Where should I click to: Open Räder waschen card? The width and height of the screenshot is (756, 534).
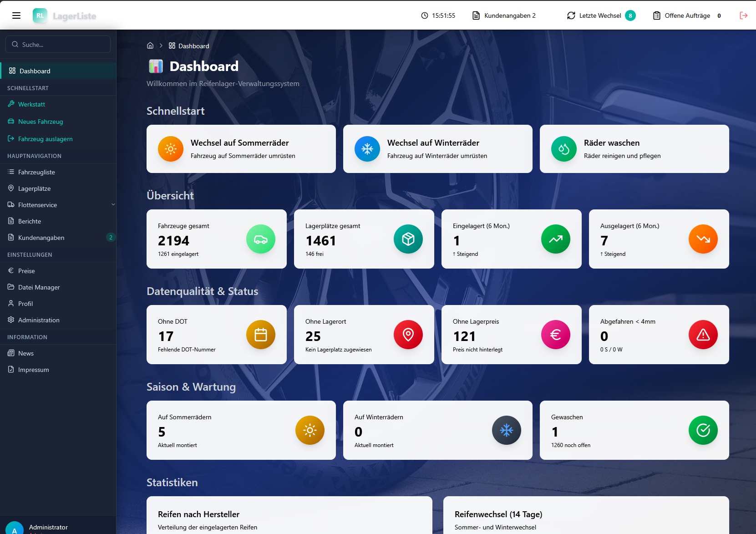click(x=634, y=149)
